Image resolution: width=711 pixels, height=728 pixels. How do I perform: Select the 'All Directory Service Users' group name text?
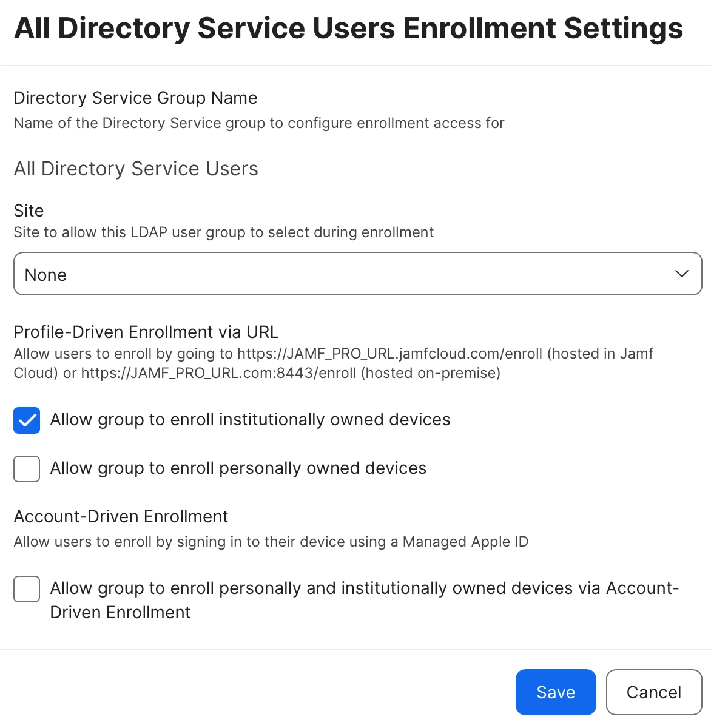[x=136, y=169]
